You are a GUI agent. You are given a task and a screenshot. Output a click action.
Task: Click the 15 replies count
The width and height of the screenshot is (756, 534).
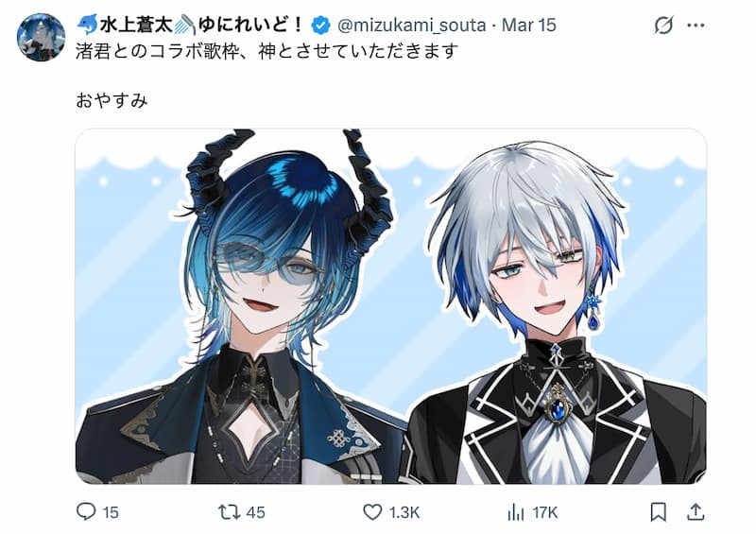[111, 512]
